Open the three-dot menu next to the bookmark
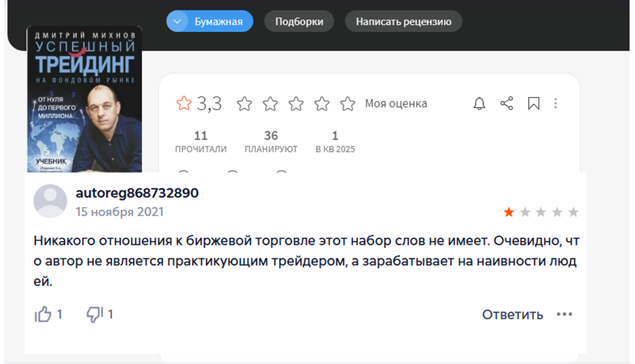Viewport: 635px width, 364px height. [x=555, y=104]
